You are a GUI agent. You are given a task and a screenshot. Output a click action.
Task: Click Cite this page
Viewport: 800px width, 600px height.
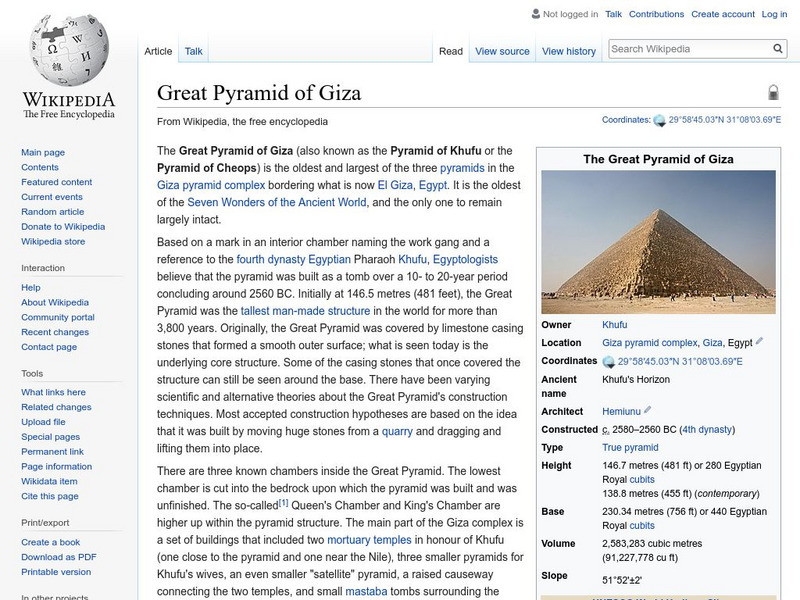click(50, 496)
